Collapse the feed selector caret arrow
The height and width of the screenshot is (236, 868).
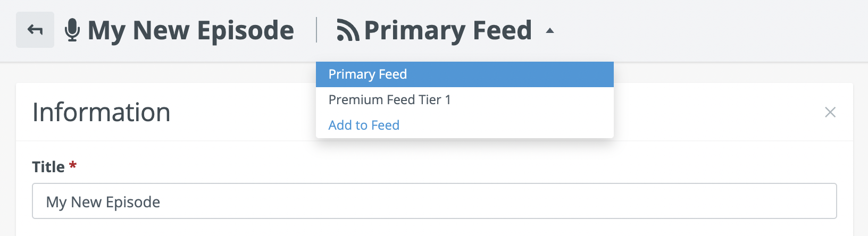coord(550,31)
